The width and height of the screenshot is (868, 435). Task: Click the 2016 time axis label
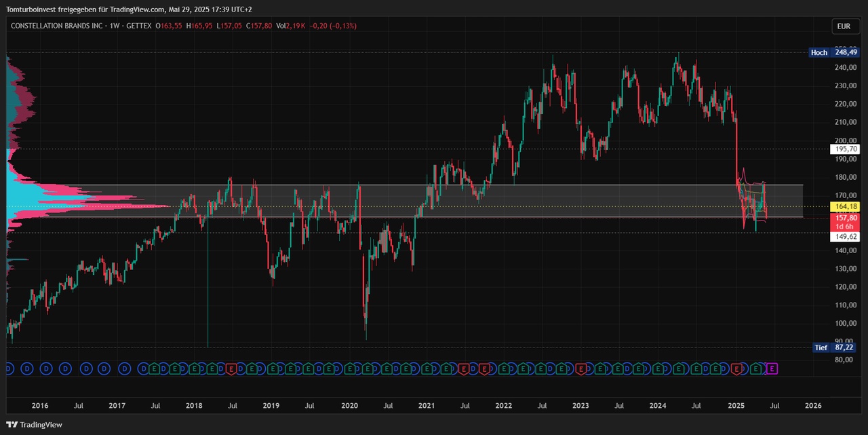(x=40, y=406)
